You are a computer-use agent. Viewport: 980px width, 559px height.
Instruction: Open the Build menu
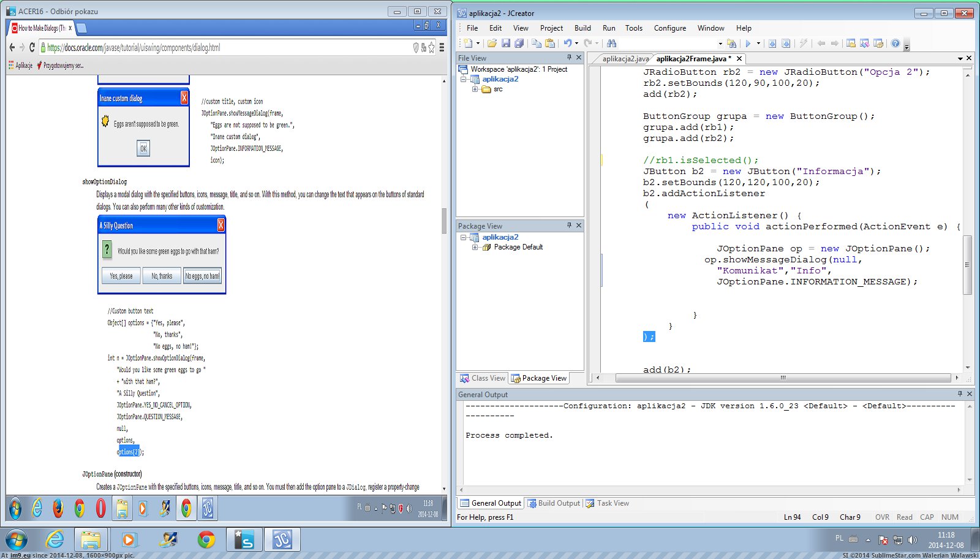pyautogui.click(x=582, y=28)
